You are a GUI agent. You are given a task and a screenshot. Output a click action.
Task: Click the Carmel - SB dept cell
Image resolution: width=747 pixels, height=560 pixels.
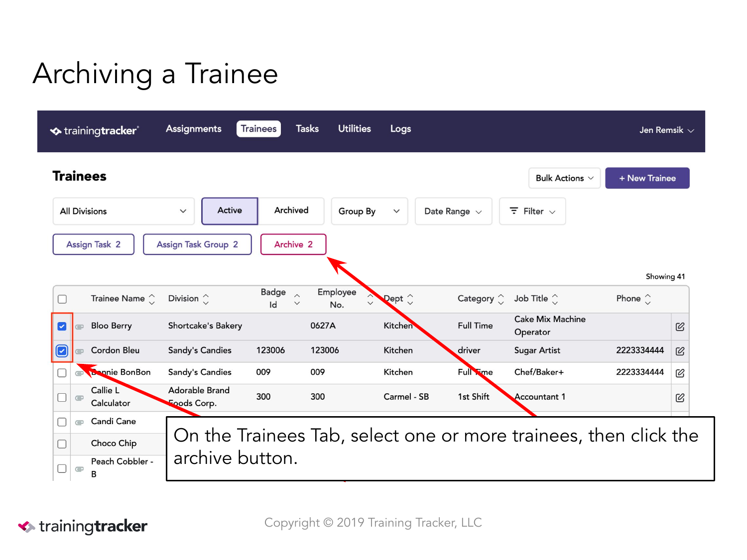pyautogui.click(x=406, y=397)
